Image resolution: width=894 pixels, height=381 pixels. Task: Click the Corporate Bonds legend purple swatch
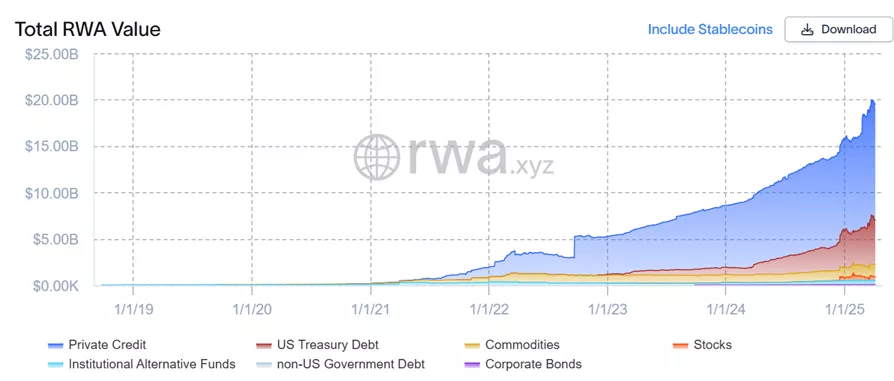472,364
